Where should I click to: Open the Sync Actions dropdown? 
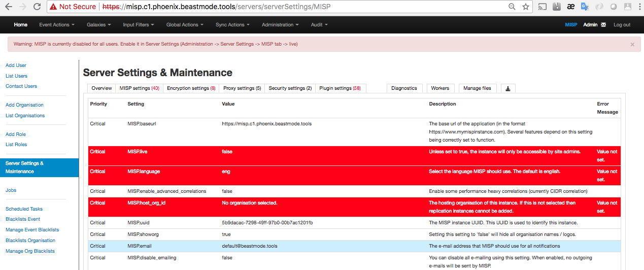[x=232, y=24]
